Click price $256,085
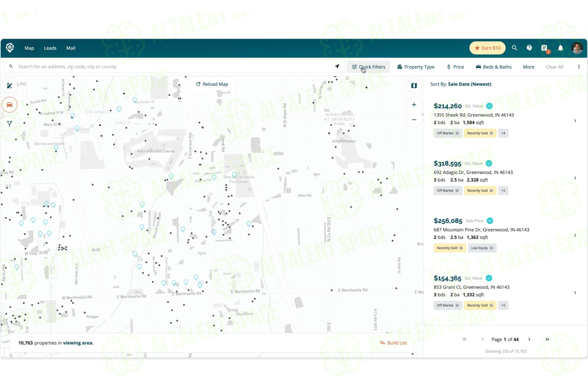 pyautogui.click(x=448, y=221)
